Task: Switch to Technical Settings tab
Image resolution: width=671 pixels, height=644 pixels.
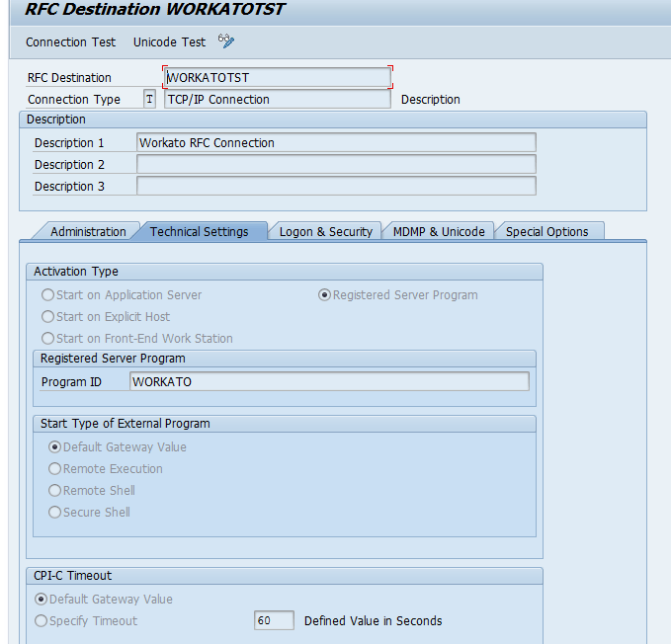Action: pyautogui.click(x=199, y=232)
